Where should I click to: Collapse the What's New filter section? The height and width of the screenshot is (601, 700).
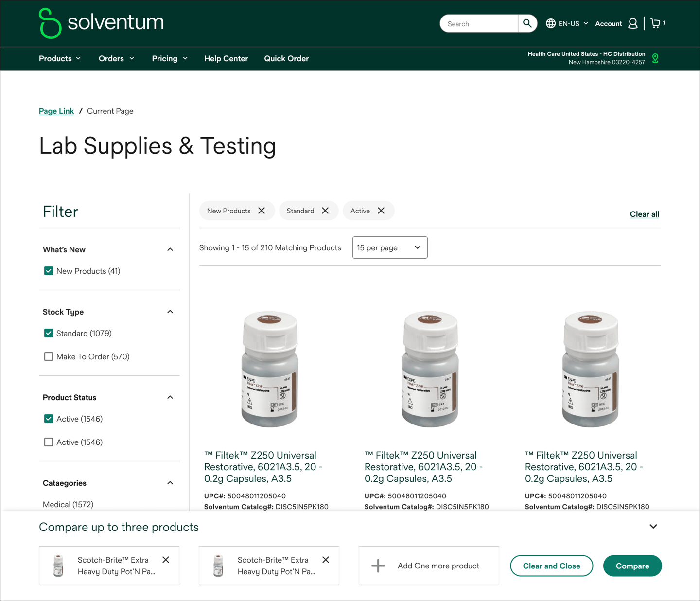tap(170, 249)
